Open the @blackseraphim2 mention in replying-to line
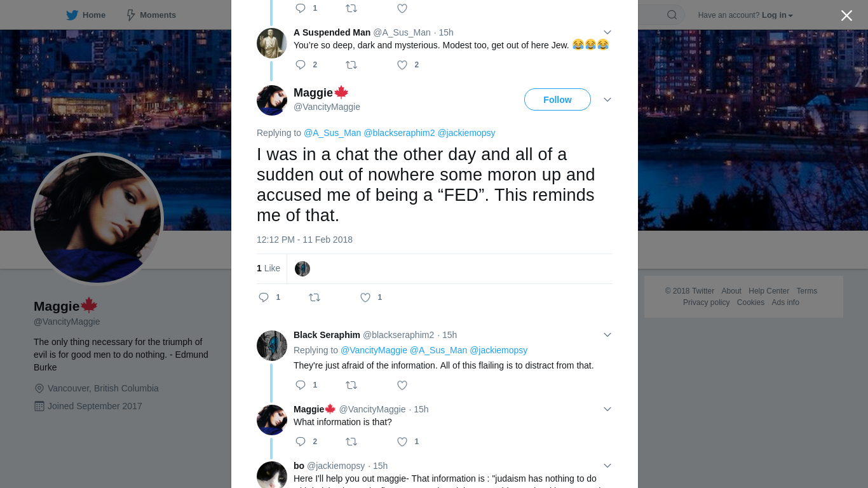868x488 pixels. [x=399, y=133]
